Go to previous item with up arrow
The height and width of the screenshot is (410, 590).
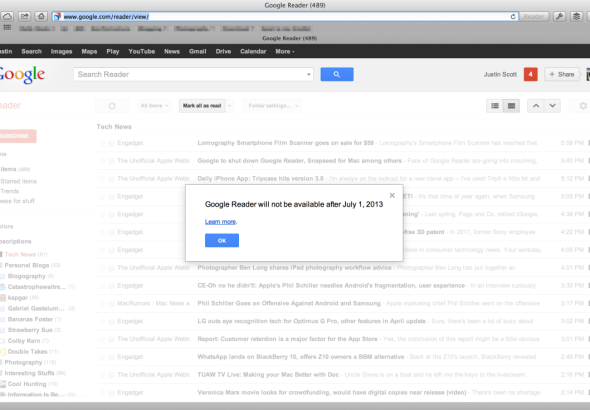click(x=536, y=106)
